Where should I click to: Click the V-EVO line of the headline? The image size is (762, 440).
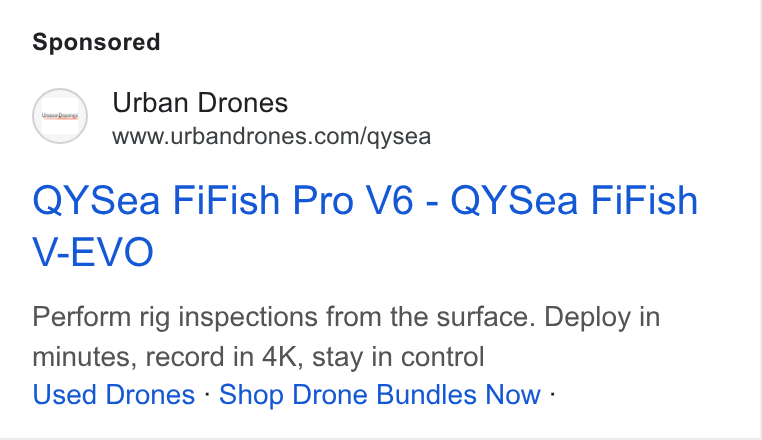pyautogui.click(x=93, y=252)
